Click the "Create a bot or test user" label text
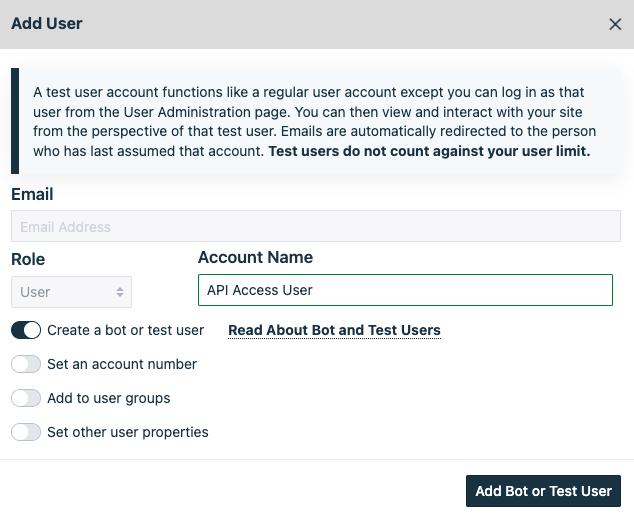Image resolution: width=634 pixels, height=520 pixels. coord(125,330)
